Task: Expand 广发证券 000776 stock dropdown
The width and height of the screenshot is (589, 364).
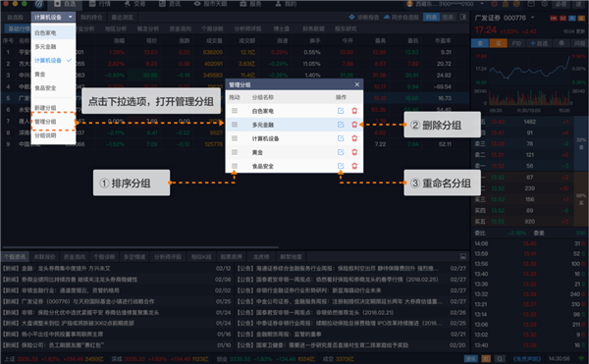Action: (532, 18)
